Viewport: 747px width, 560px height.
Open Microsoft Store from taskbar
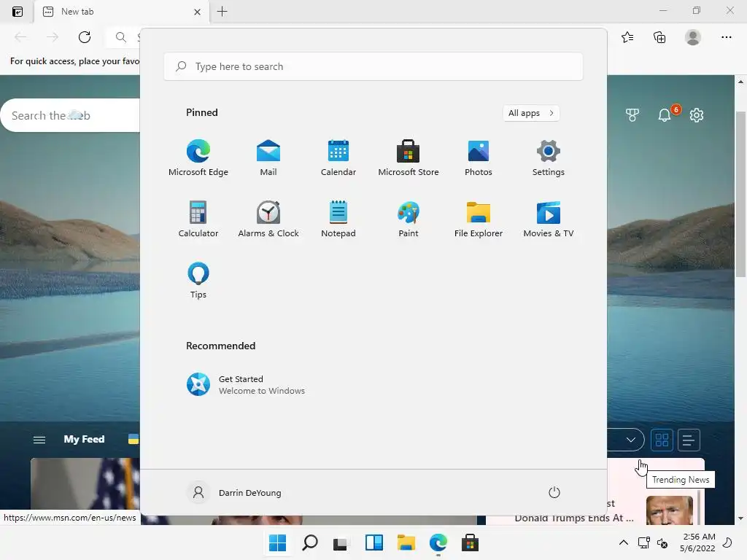tap(470, 542)
